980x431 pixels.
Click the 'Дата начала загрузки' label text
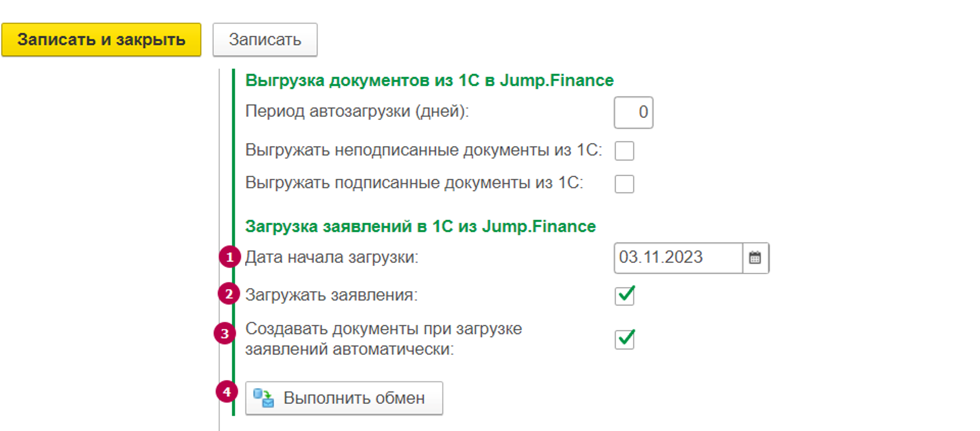[332, 257]
